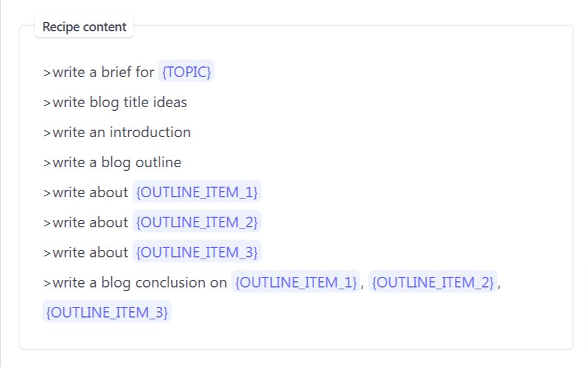Click the '>' marker before 'write a blog conclusion'
Screen dimensions: 588x367
[x=47, y=283]
